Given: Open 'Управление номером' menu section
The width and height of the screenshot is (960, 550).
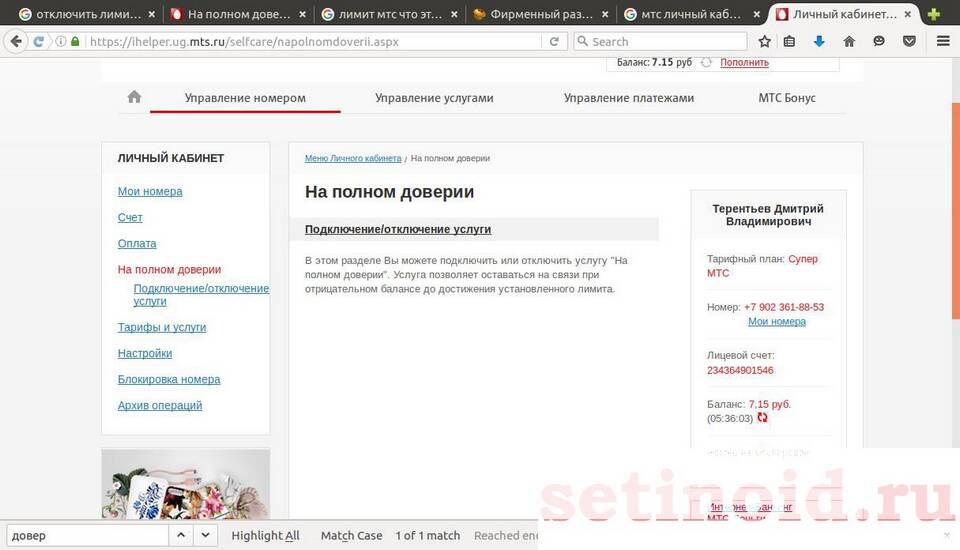Looking at the screenshot, I should click(245, 98).
